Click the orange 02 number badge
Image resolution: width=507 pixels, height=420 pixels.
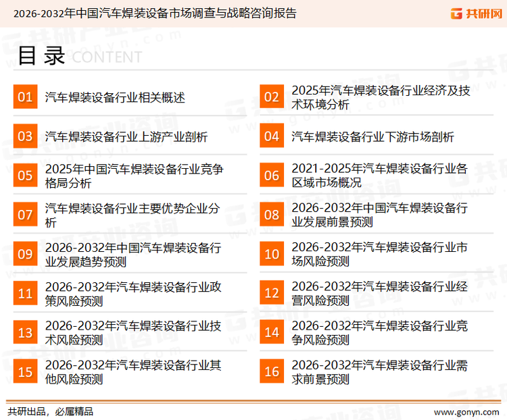272,97
